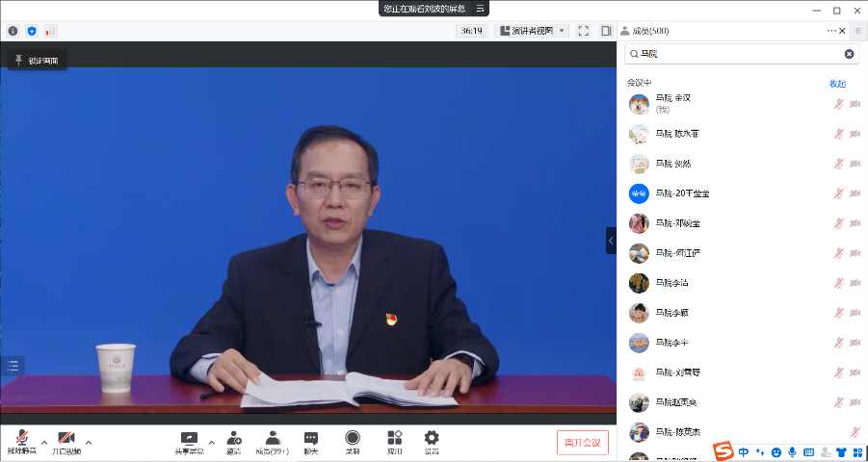Open the 邀请 invite icon

(x=234, y=442)
